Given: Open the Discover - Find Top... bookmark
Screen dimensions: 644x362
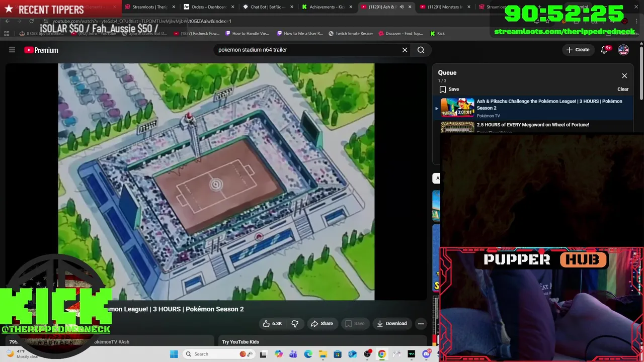Looking at the screenshot, I should 400,34.
